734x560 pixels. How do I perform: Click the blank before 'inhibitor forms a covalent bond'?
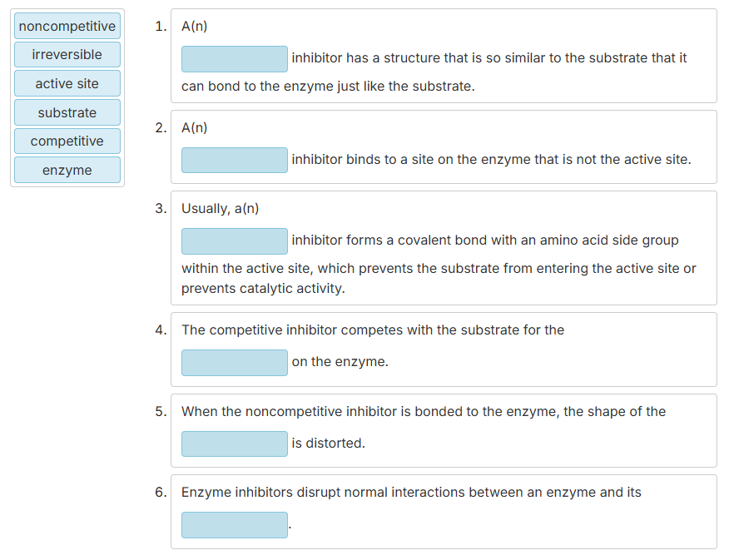coord(235,241)
